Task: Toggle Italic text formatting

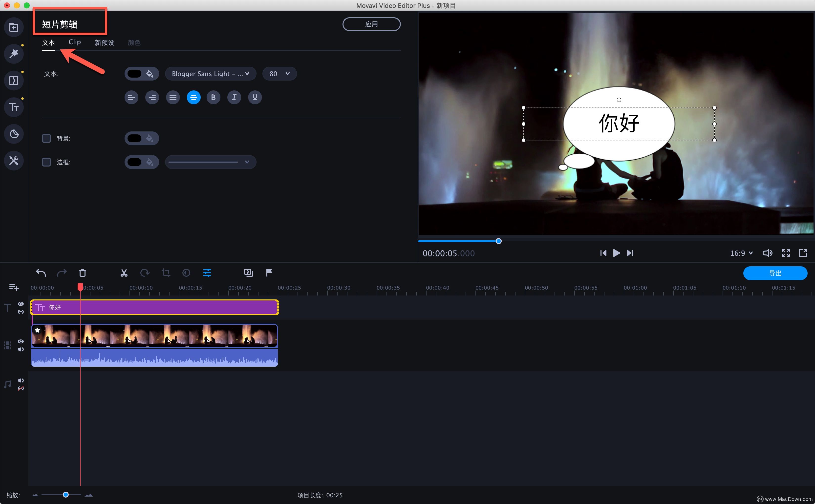Action: tap(234, 97)
